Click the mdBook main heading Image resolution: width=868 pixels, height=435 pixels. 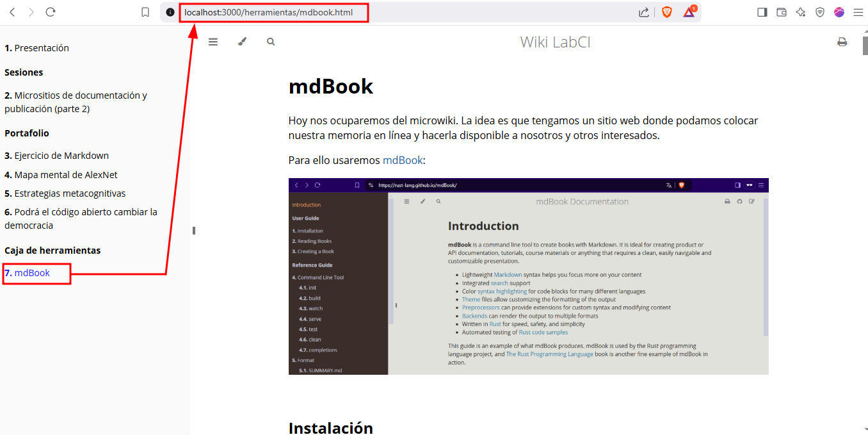331,86
